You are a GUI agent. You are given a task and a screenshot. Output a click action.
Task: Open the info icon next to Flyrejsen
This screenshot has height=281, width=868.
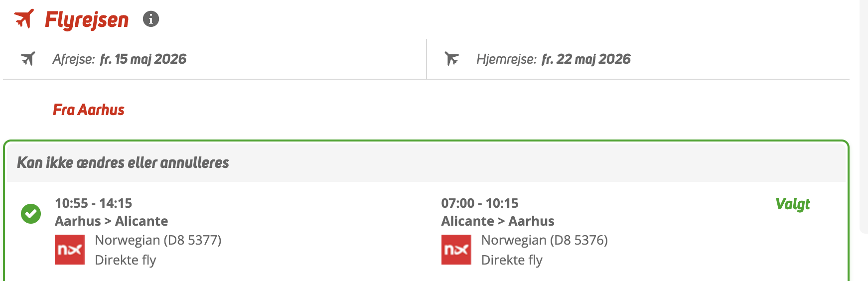151,19
